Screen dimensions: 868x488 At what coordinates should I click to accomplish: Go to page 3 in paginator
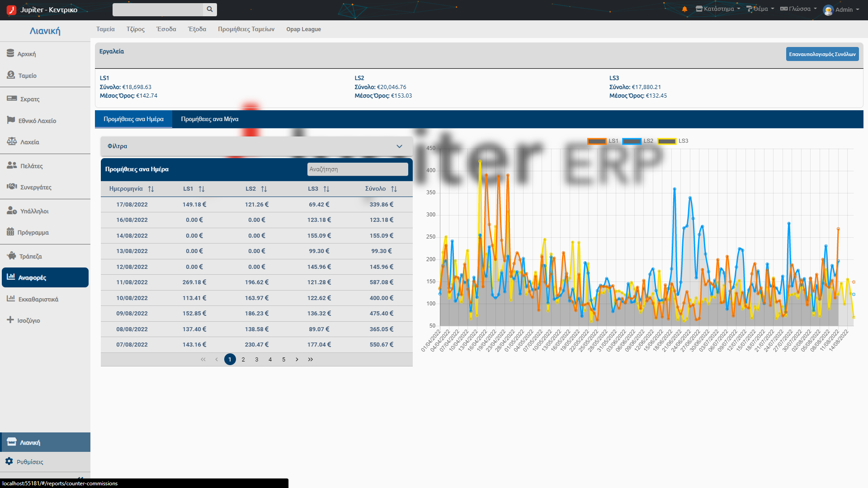pos(257,360)
